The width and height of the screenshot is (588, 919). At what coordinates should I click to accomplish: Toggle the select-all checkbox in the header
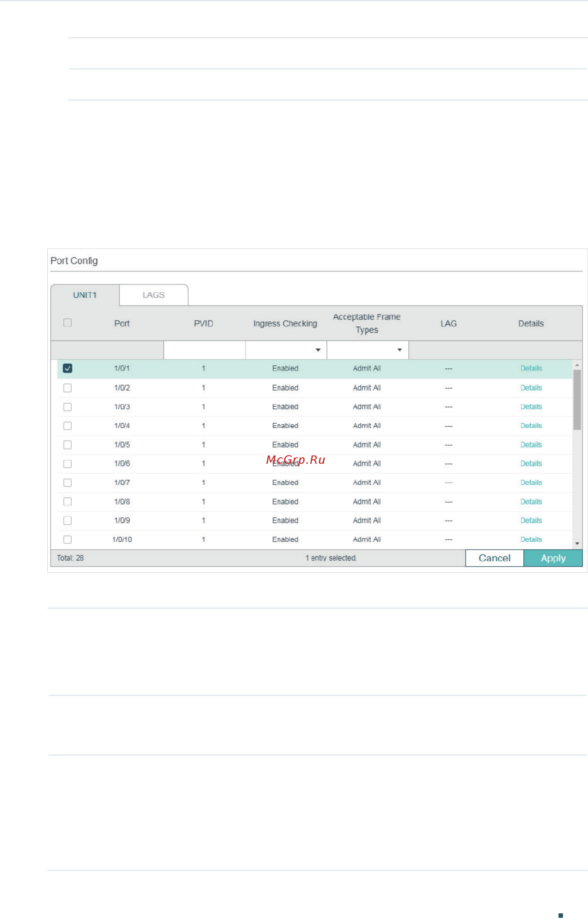coord(68,323)
